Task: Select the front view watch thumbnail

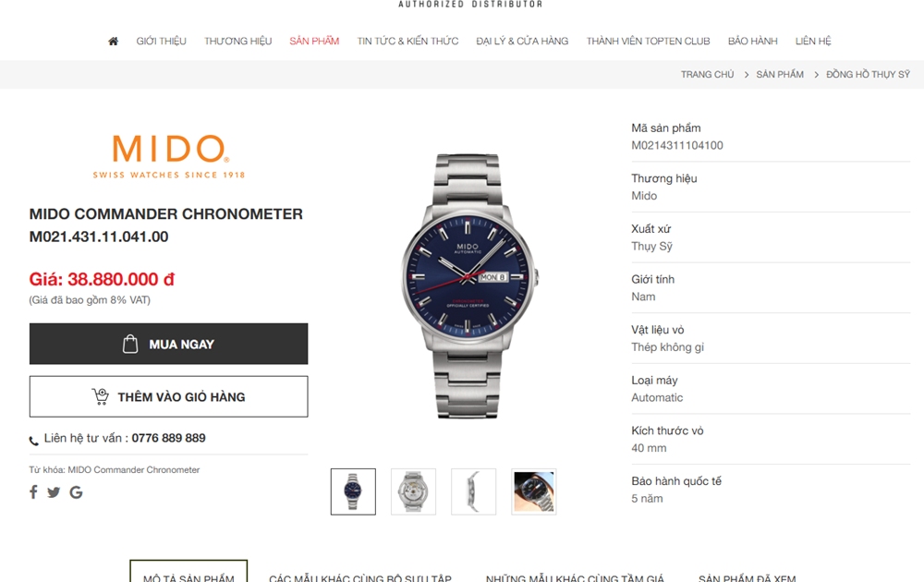Action: click(353, 491)
